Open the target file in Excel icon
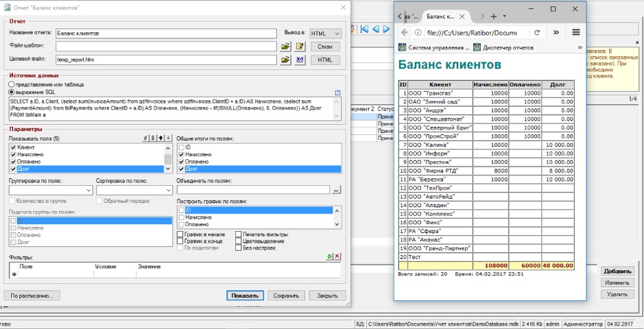Screen dimensions: 644x329 [x=300, y=60]
